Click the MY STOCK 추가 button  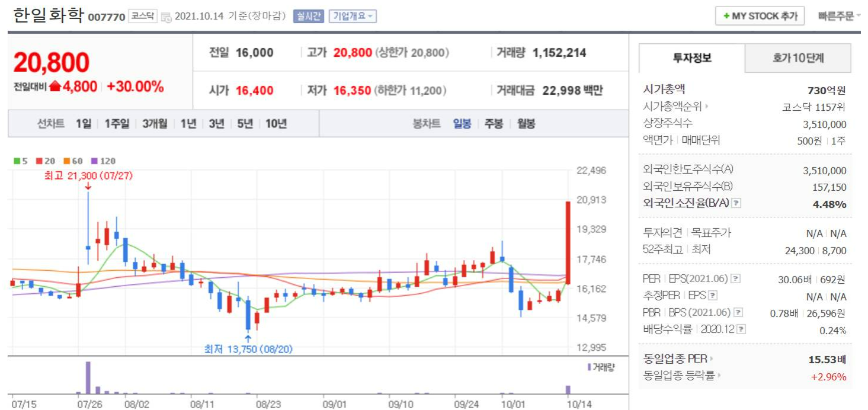point(760,16)
